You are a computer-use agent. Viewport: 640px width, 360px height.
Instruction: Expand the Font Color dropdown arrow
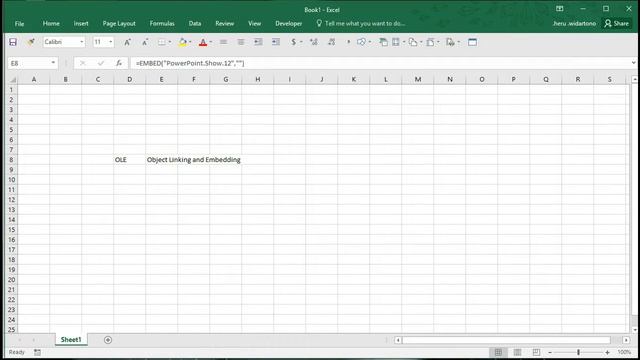point(211,42)
